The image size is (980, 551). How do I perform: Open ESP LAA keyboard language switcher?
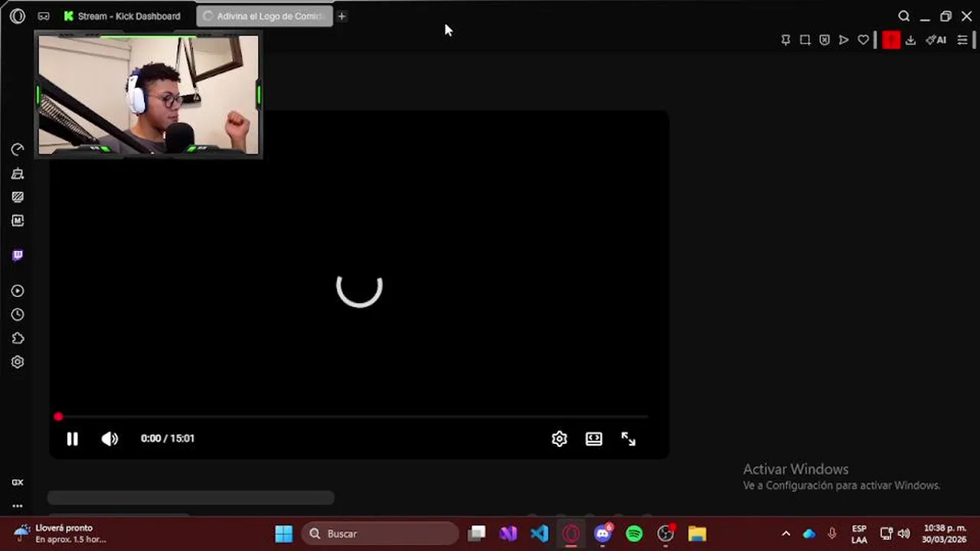pyautogui.click(x=859, y=534)
